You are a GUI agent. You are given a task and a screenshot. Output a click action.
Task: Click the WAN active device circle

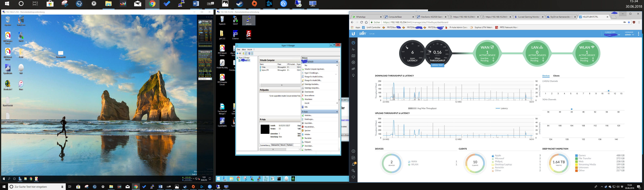487,53
